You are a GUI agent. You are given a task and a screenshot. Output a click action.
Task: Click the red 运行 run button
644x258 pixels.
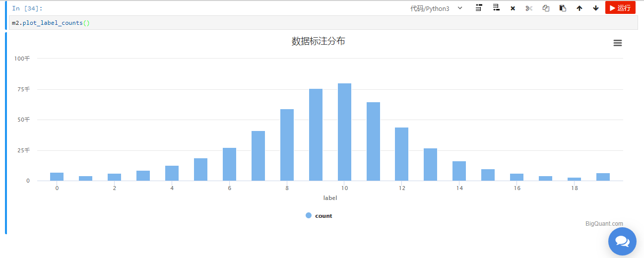(x=620, y=8)
